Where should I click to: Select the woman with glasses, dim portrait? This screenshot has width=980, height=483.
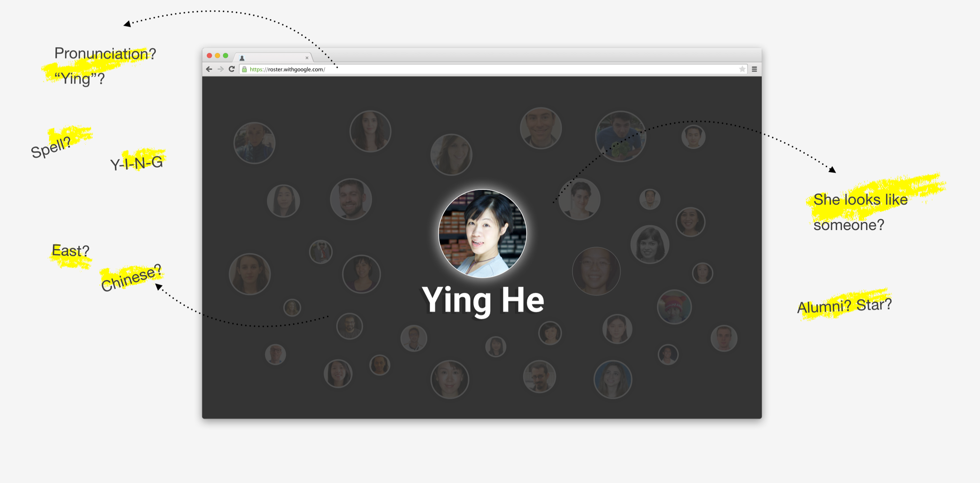pyautogui.click(x=596, y=271)
